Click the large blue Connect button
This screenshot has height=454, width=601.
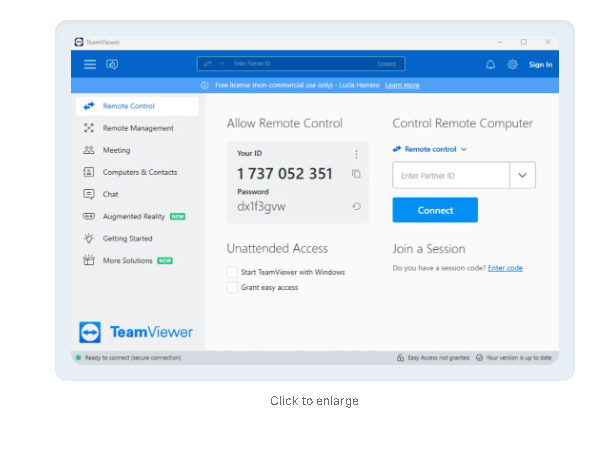(435, 210)
